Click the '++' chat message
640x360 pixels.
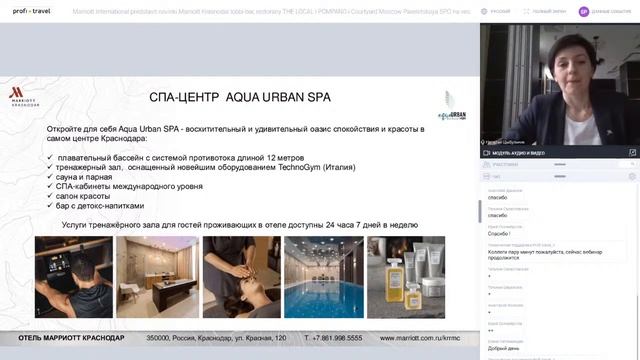[491, 330]
